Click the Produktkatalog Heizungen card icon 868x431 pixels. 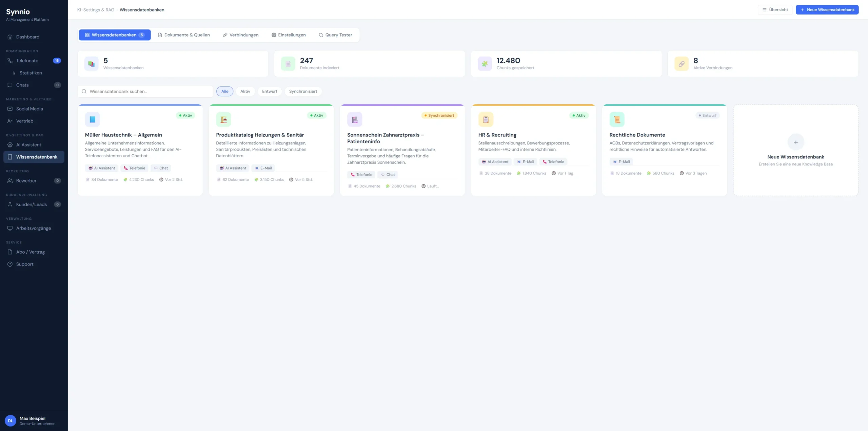point(223,119)
